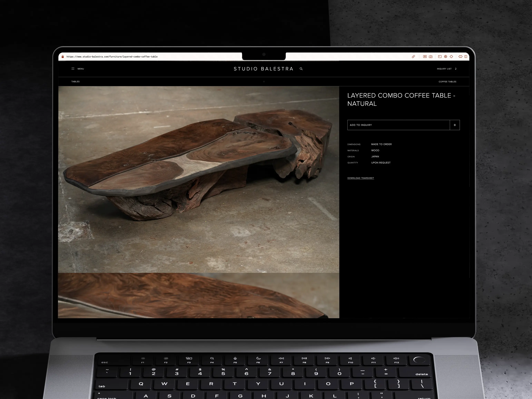This screenshot has height=399, width=532.
Task: Open the terminal console icon in toolbar
Action: point(440,57)
